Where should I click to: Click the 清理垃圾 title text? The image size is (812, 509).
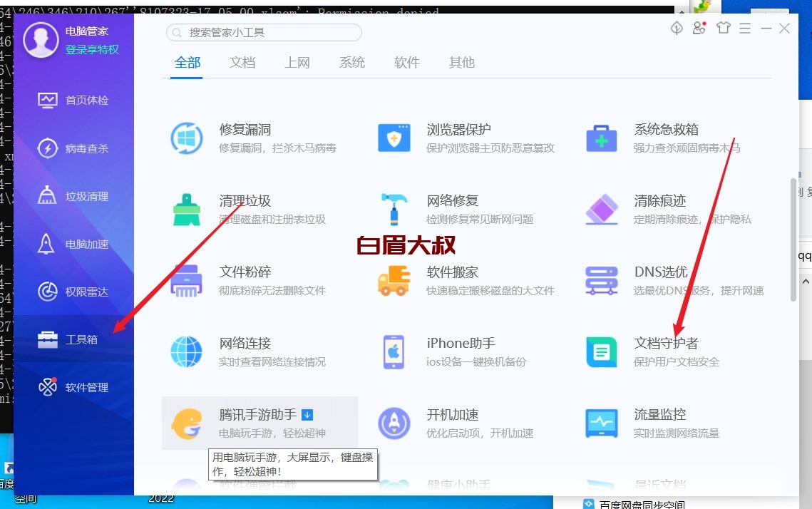(x=245, y=200)
